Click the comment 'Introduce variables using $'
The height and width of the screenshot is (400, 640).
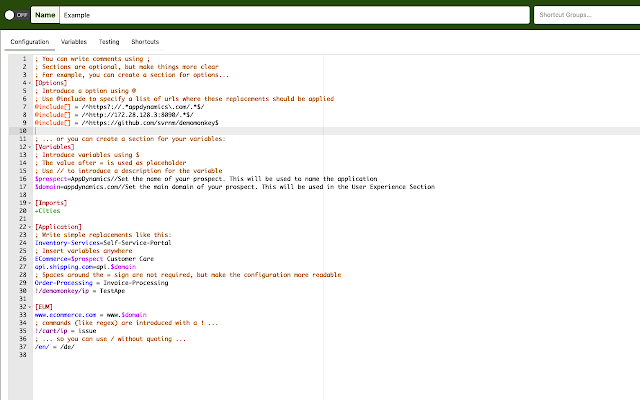click(x=87, y=155)
